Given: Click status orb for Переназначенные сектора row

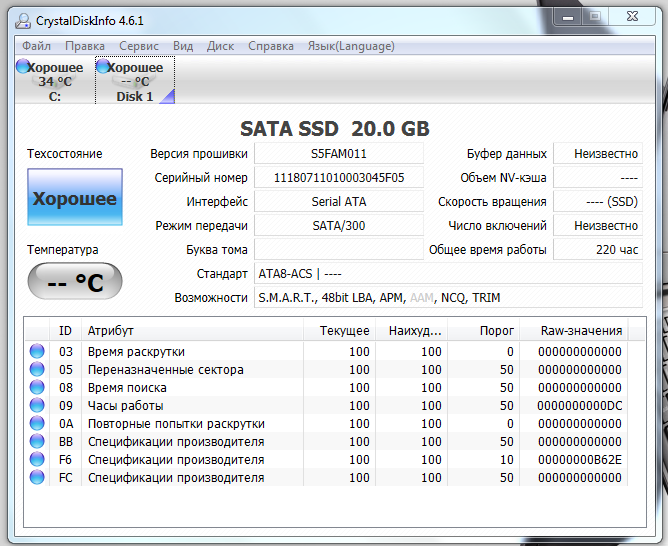Looking at the screenshot, I should tap(37, 369).
